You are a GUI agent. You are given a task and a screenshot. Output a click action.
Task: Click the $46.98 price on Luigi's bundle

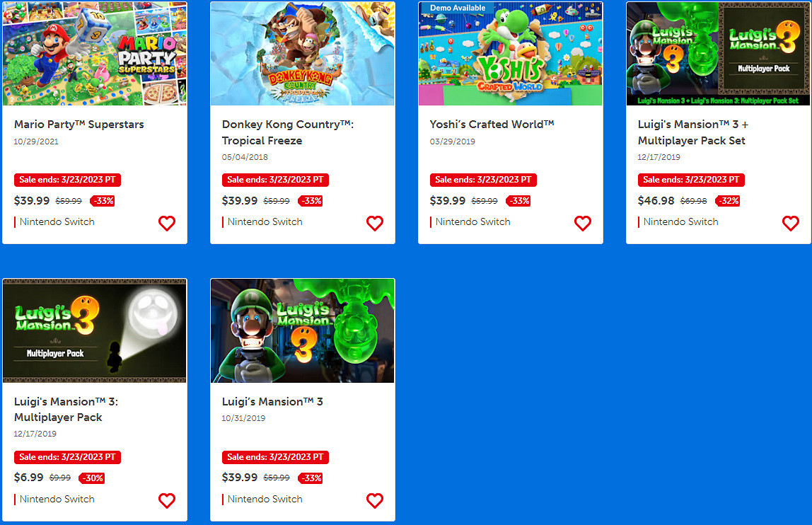point(656,200)
